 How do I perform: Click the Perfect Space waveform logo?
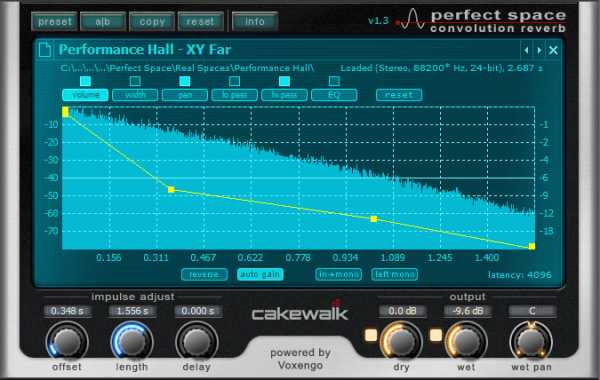(x=411, y=20)
